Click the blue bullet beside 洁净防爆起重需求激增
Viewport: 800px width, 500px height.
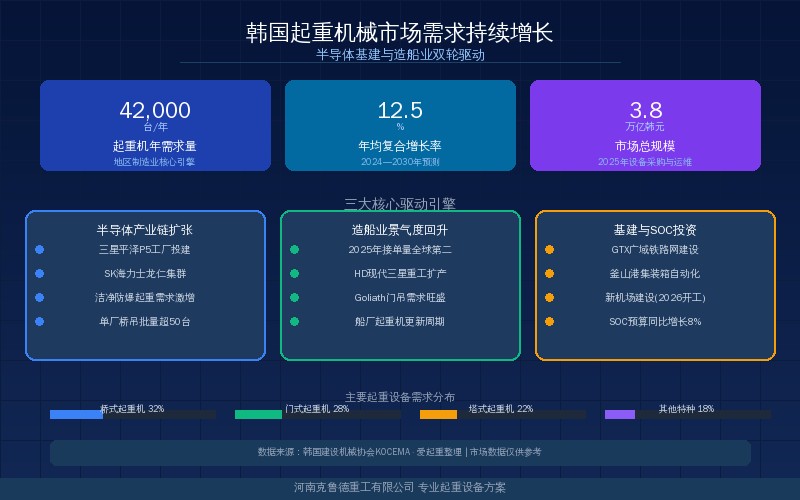point(39,297)
